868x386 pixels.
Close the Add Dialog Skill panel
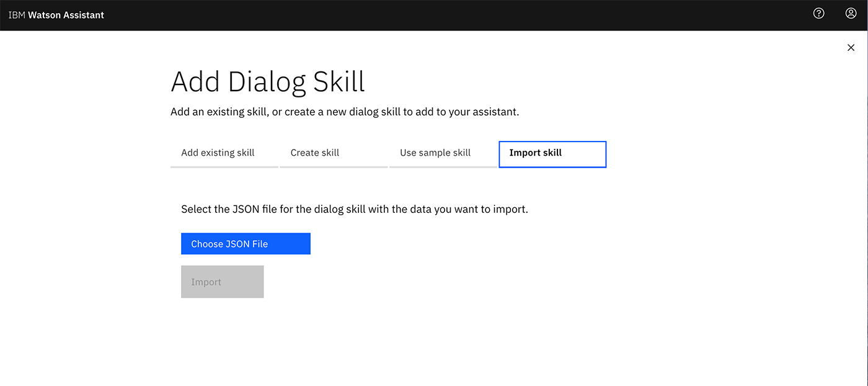click(x=851, y=48)
